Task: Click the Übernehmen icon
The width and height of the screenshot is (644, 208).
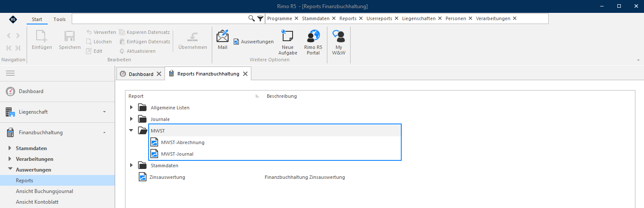Action: 192,36
